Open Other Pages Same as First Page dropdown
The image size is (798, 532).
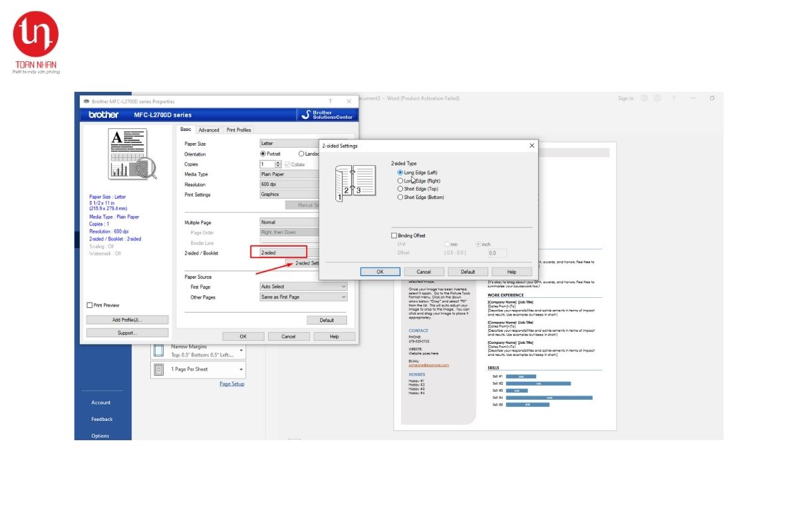coord(303,297)
